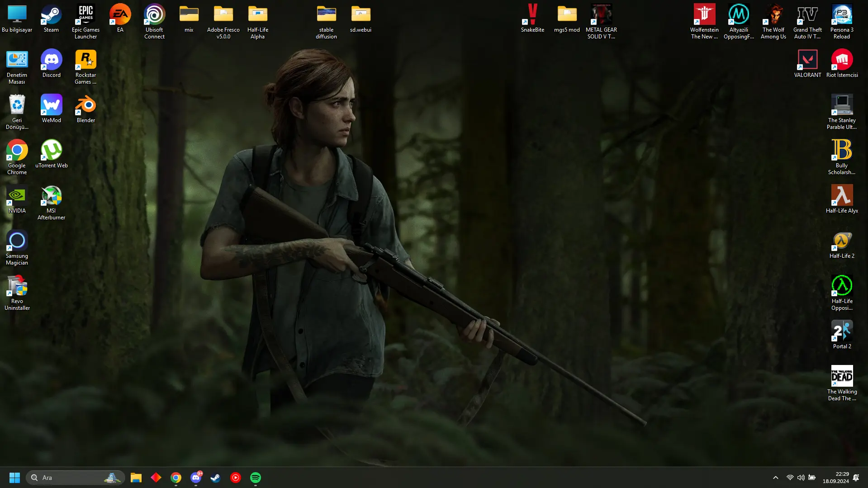The height and width of the screenshot is (488, 868).
Task: Select the Half-Life 2 icon
Action: point(842,245)
